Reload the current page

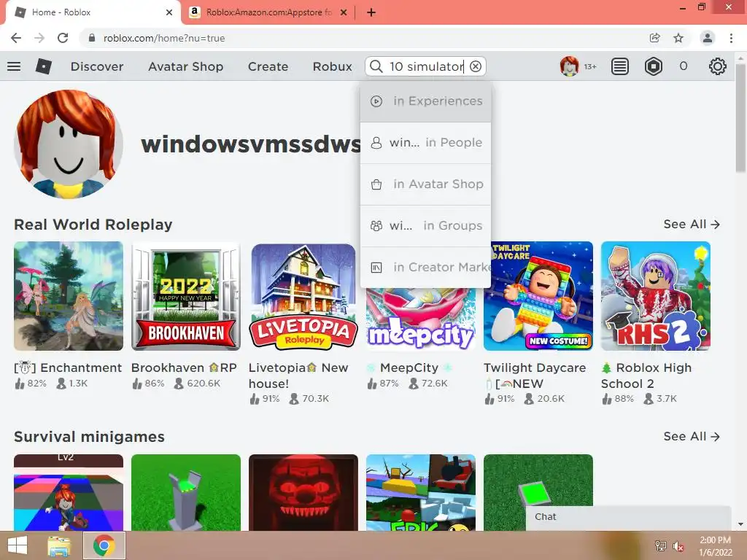63,38
